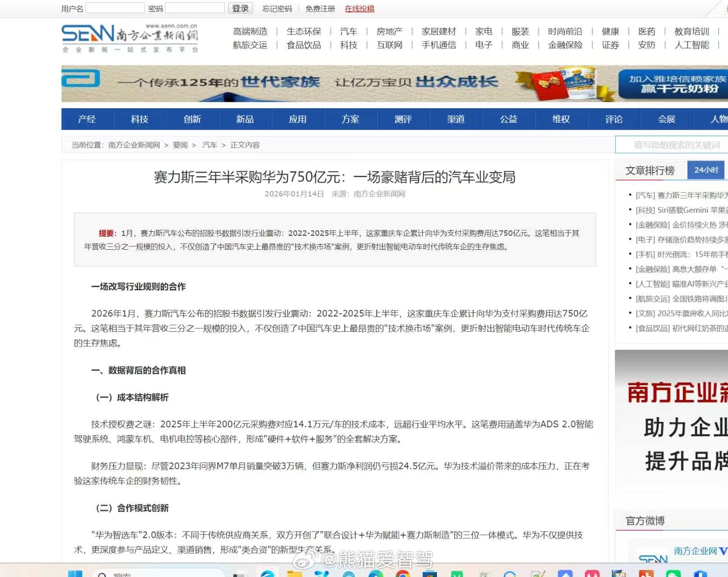Screen dimensions: 728x577
Task: Open ranking item [航旅交运] 全国铁路将调图
Action: click(682, 299)
